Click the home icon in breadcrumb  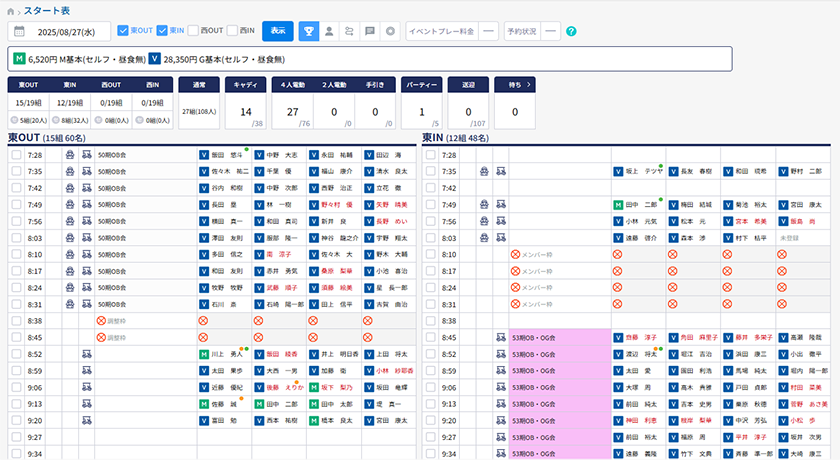click(x=11, y=10)
